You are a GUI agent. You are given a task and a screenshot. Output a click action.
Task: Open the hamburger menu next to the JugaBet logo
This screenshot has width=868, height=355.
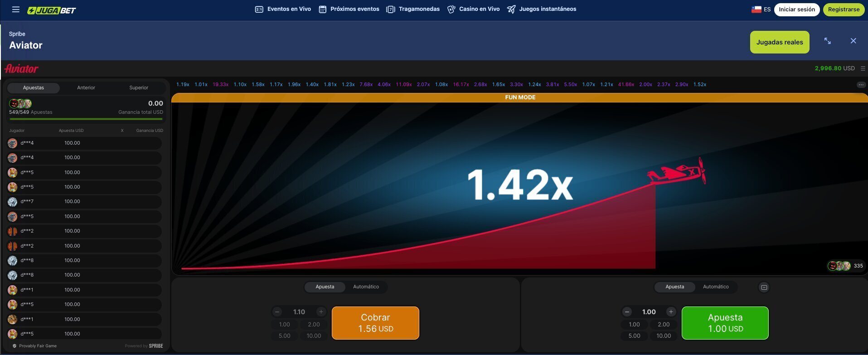coord(16,9)
